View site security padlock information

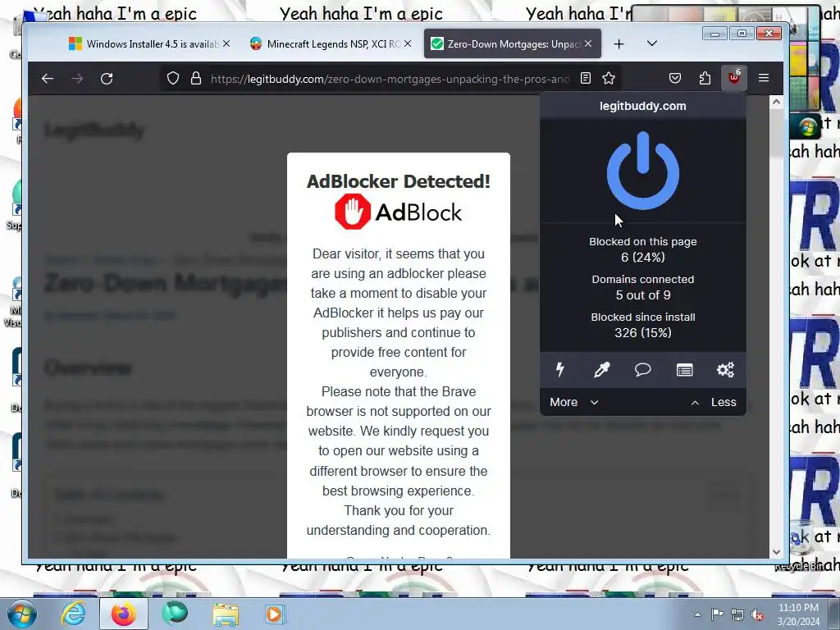(196, 78)
